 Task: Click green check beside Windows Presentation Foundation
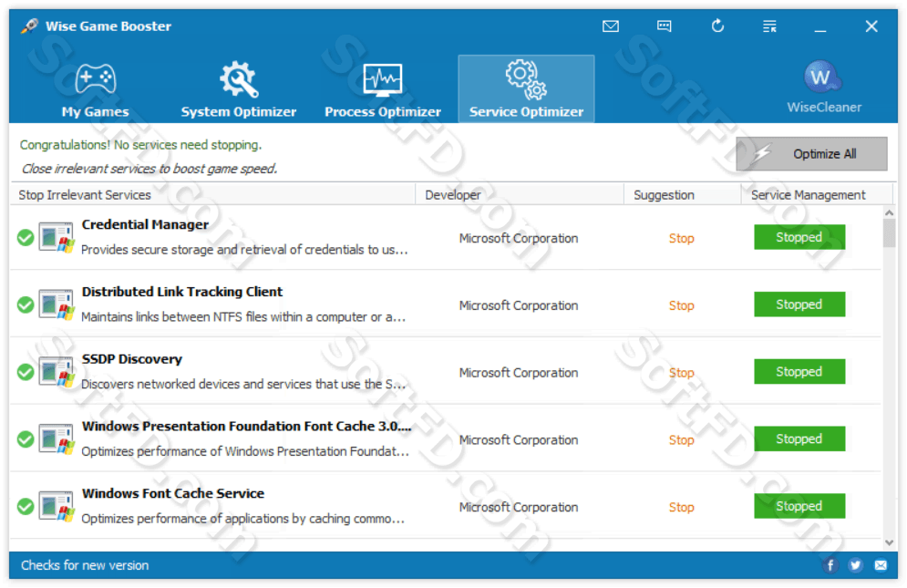26,439
